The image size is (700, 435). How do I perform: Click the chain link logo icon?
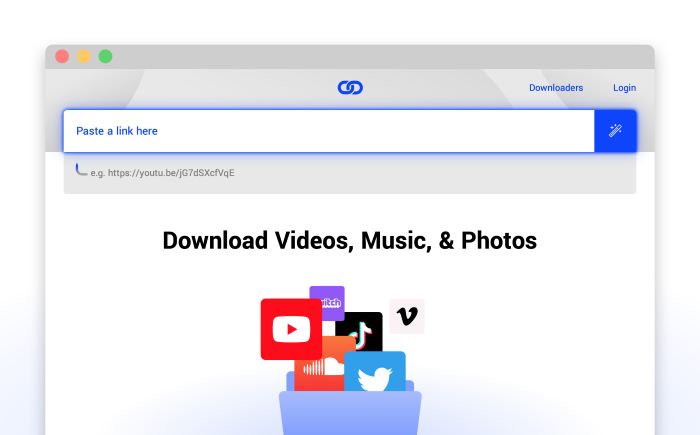350,88
